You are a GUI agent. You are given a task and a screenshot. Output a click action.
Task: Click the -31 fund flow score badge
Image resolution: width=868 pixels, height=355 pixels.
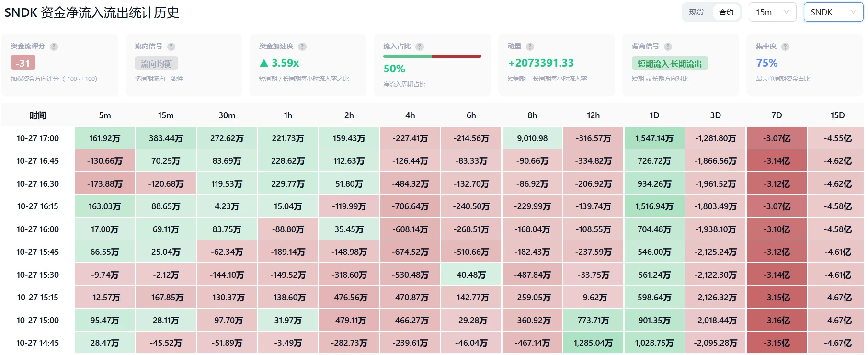click(x=23, y=63)
